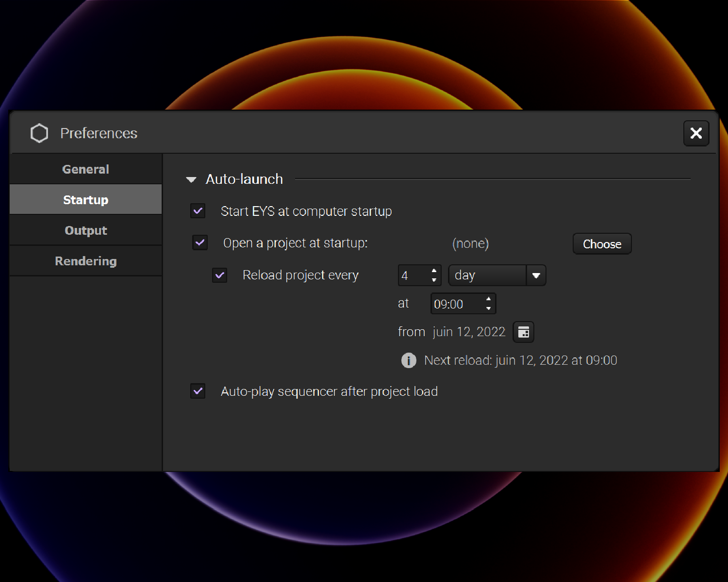Open the calendar date picker icon
The height and width of the screenshot is (582, 728).
524,332
